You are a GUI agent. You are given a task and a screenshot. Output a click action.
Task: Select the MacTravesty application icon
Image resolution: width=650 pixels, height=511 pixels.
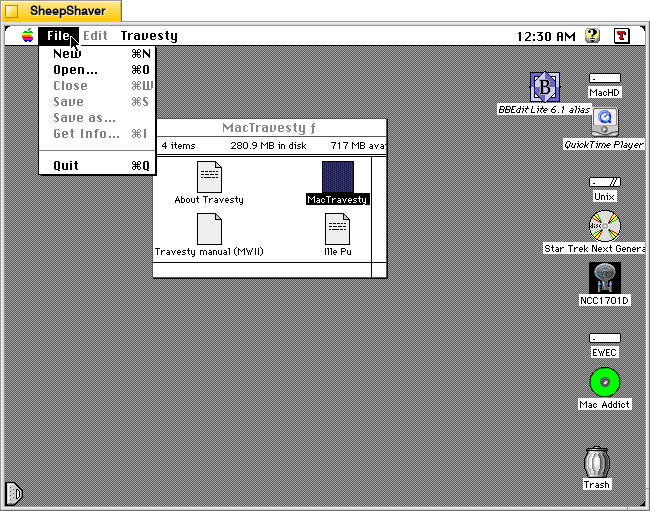click(x=338, y=177)
